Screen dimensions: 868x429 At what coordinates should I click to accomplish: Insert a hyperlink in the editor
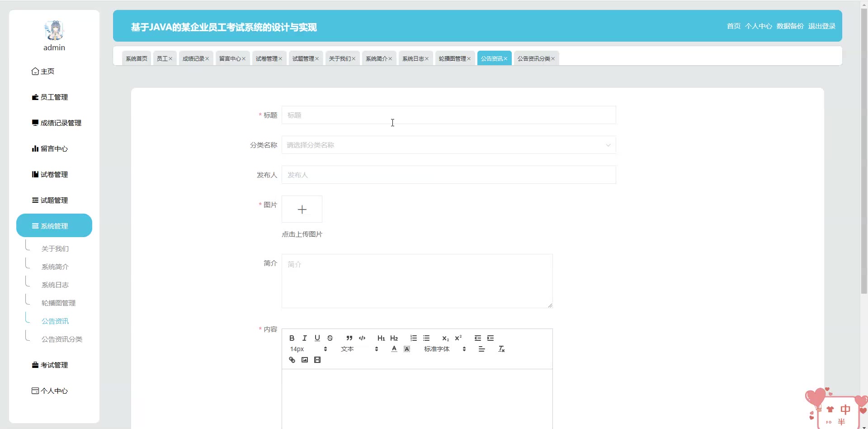tap(292, 360)
